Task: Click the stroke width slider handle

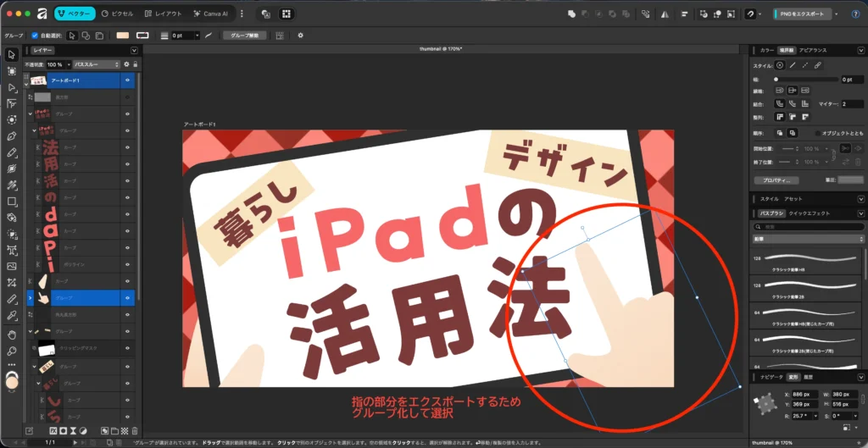Action: [x=776, y=79]
